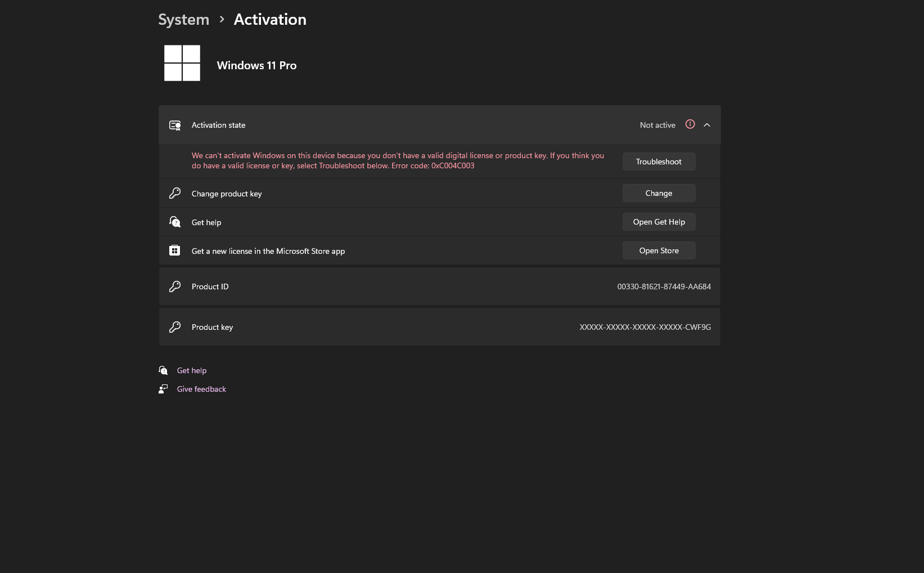The width and height of the screenshot is (924, 573).
Task: Open Store button
Action: (x=659, y=250)
